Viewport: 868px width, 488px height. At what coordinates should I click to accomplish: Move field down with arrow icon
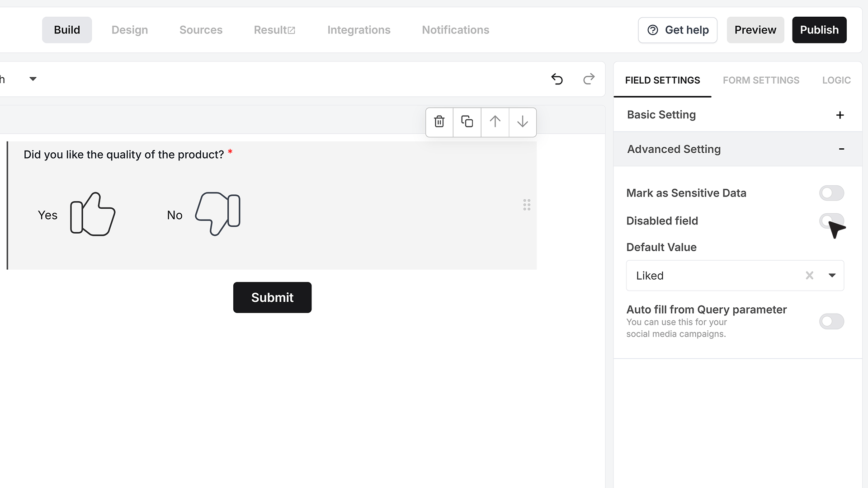pos(523,122)
